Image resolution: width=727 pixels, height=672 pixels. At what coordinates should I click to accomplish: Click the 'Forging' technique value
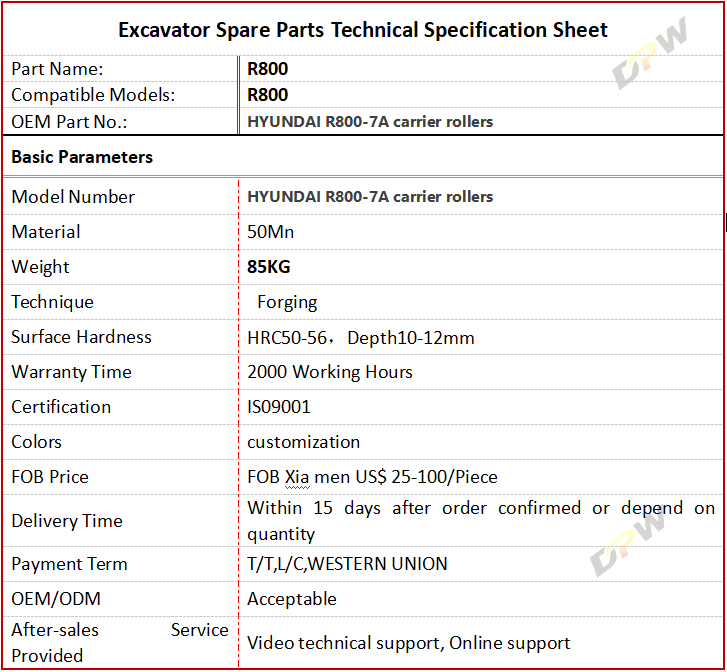click(x=287, y=303)
